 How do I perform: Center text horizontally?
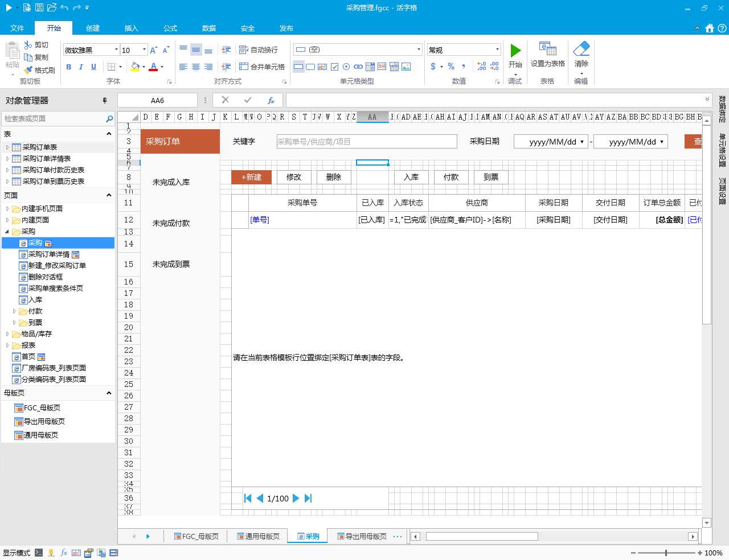[x=196, y=67]
